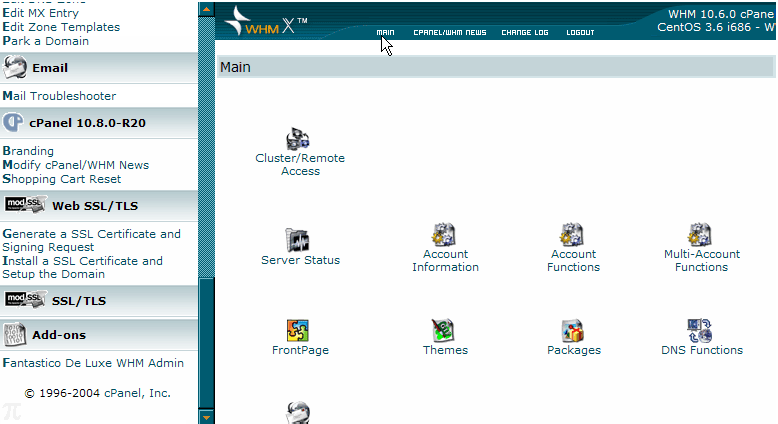Open Fantastico De Luxe WHM Admin link

(x=93, y=363)
